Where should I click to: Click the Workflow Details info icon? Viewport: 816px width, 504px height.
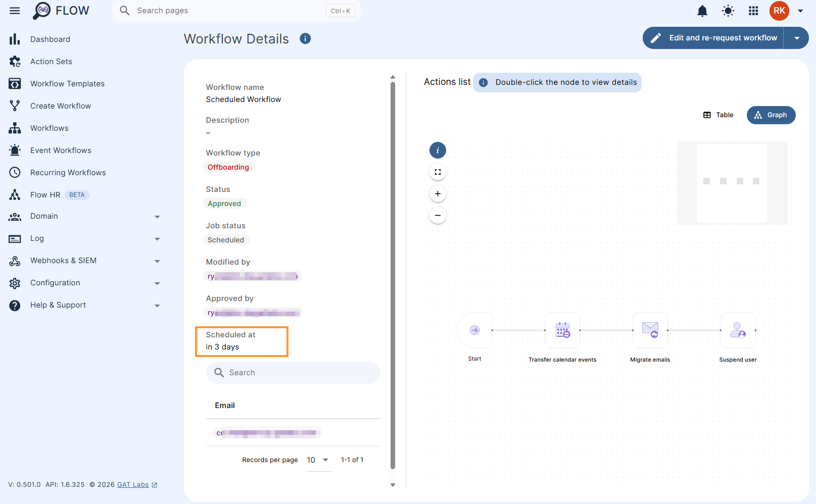(x=305, y=38)
